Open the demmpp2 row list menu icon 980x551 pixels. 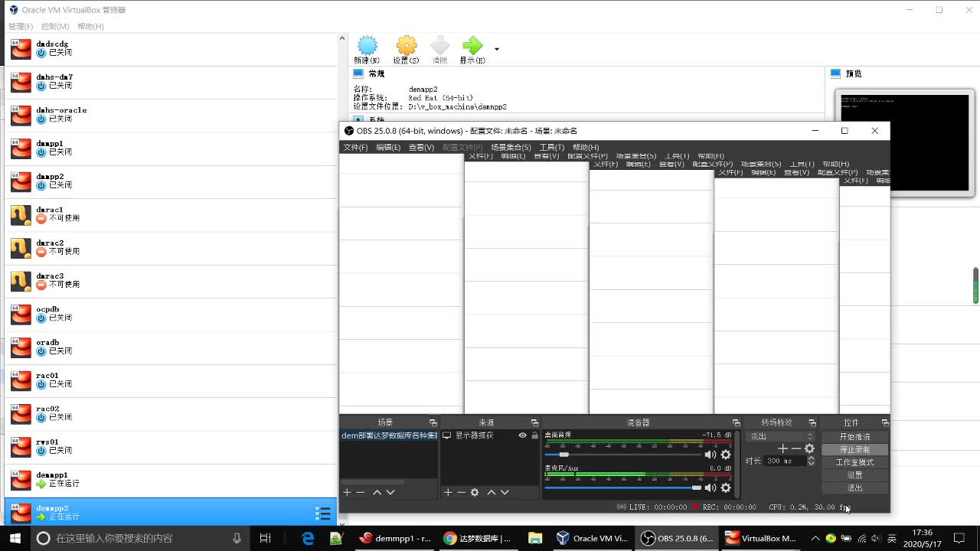click(323, 514)
